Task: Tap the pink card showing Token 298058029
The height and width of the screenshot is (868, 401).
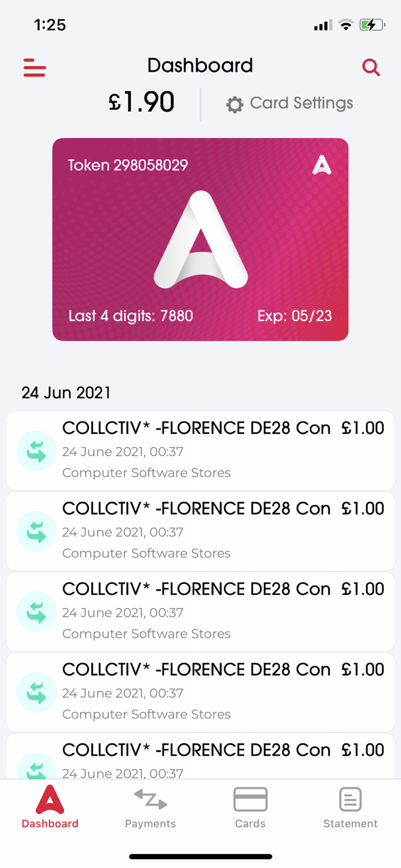Action: point(200,240)
